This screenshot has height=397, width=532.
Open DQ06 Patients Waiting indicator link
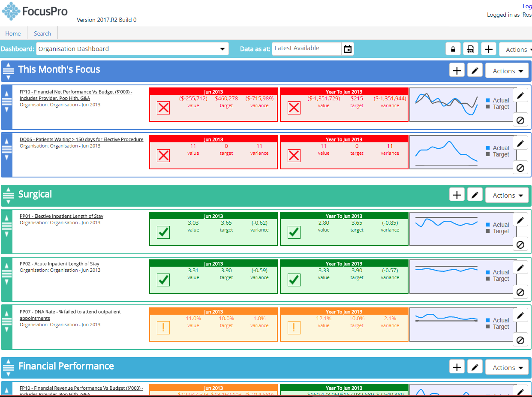click(x=81, y=139)
